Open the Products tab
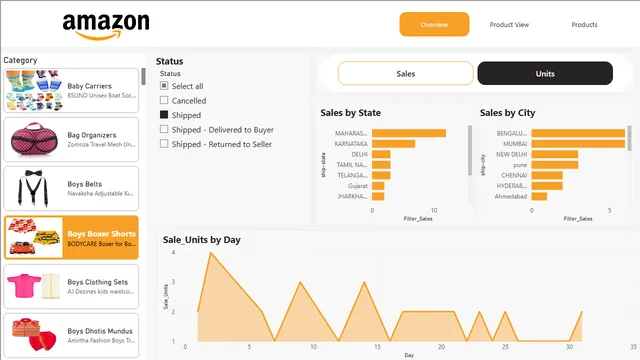This screenshot has height=360, width=640. (584, 25)
